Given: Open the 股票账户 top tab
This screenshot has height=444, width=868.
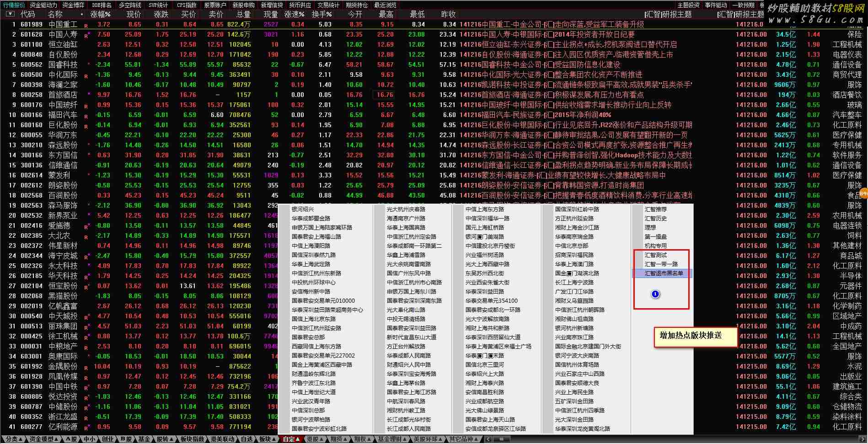Looking at the screenshot, I should pos(215,5).
